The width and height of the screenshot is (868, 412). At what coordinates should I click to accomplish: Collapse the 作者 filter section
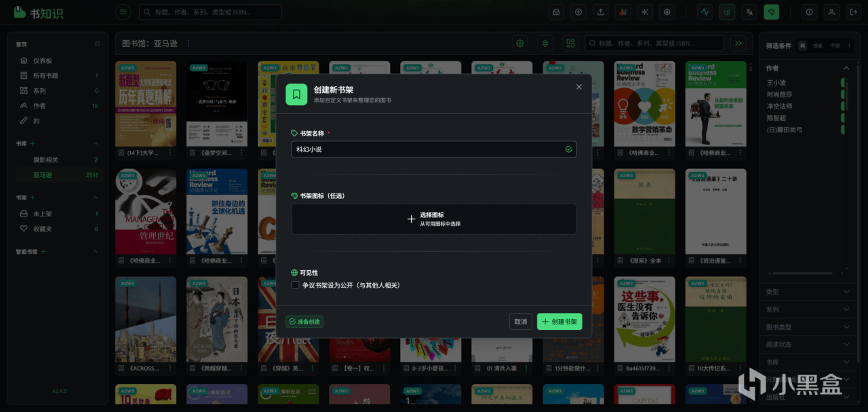click(846, 68)
